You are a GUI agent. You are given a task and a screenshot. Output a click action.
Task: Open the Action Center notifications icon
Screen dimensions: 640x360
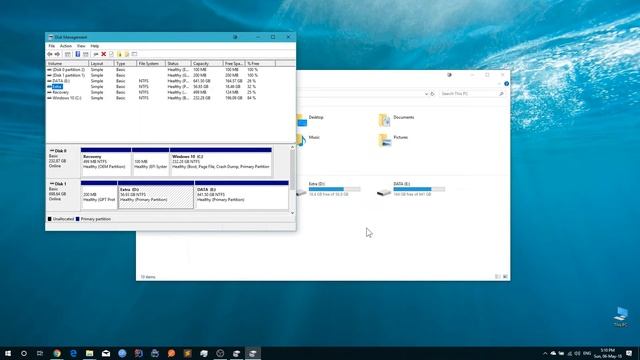coord(629,353)
